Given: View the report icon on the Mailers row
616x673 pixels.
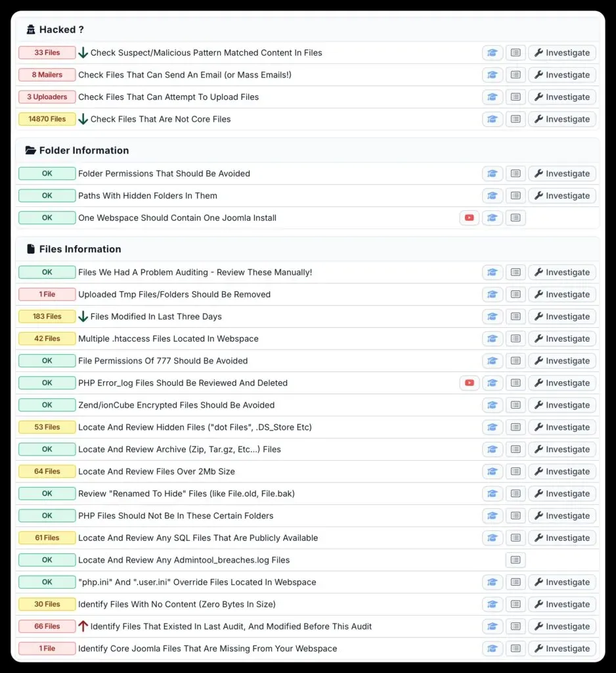Looking at the screenshot, I should [516, 74].
